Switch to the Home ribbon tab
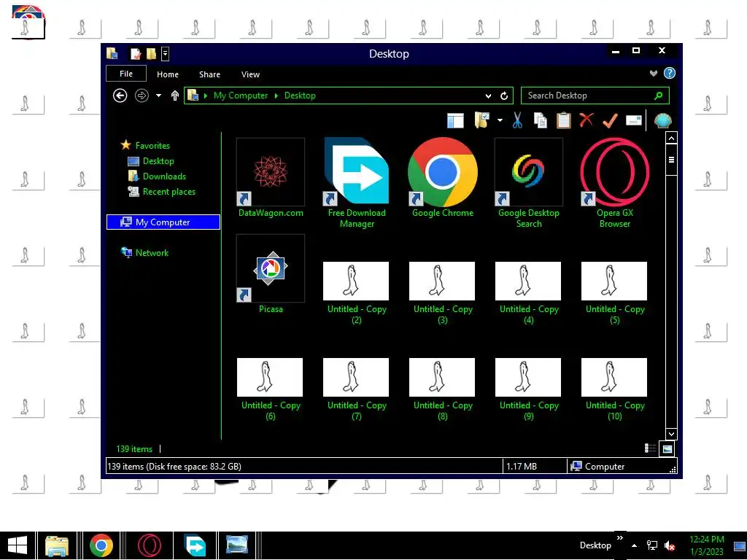This screenshot has height=560, width=747. tap(168, 74)
